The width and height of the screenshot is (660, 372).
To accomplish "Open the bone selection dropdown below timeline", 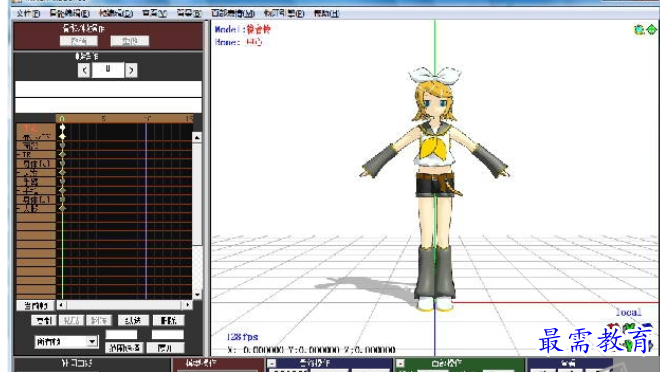I will (67, 342).
